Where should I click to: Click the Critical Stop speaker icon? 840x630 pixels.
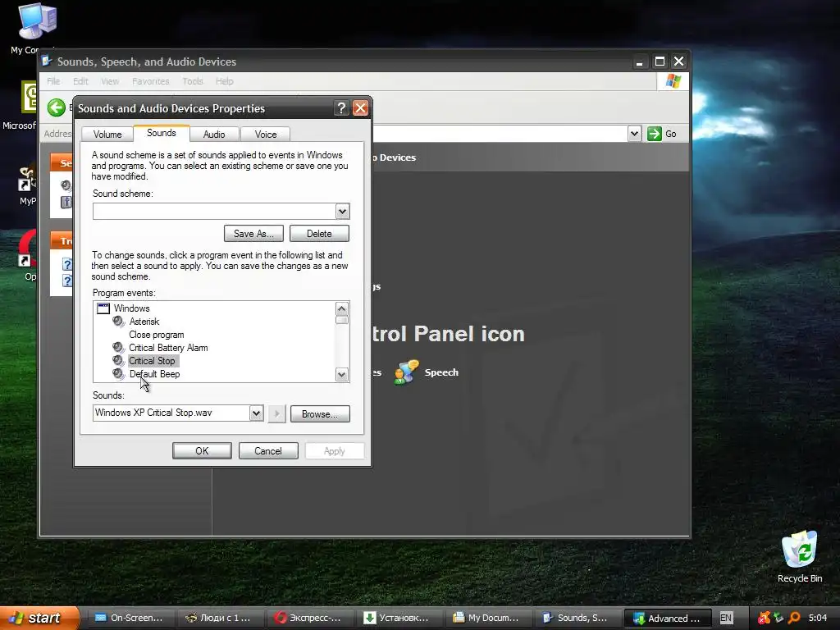[x=118, y=361]
